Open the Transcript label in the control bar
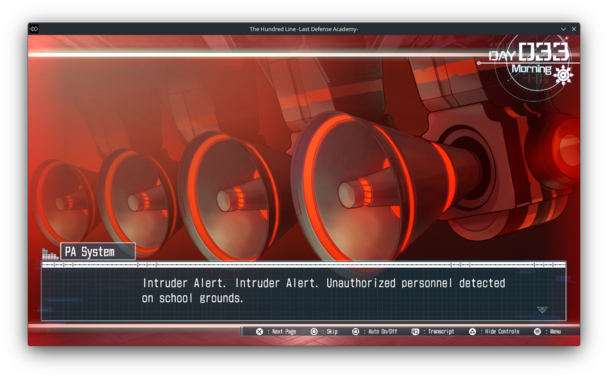Image resolution: width=608 pixels, height=379 pixels. [441, 331]
